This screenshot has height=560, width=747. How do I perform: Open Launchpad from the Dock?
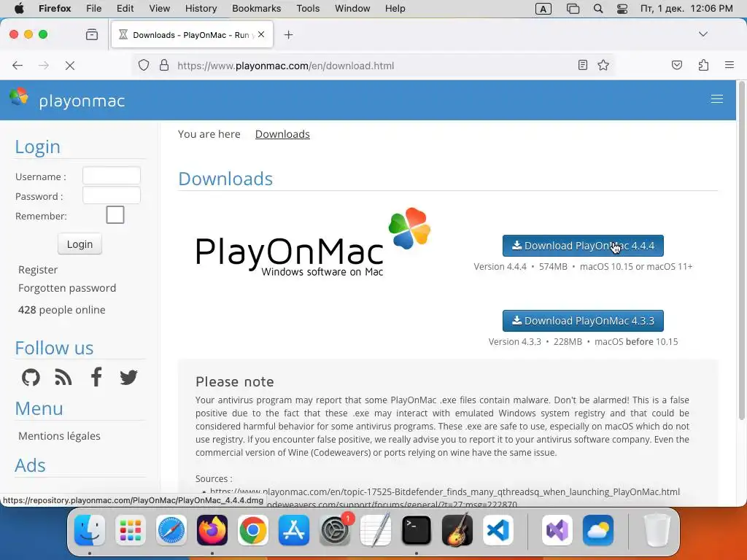pyautogui.click(x=131, y=530)
